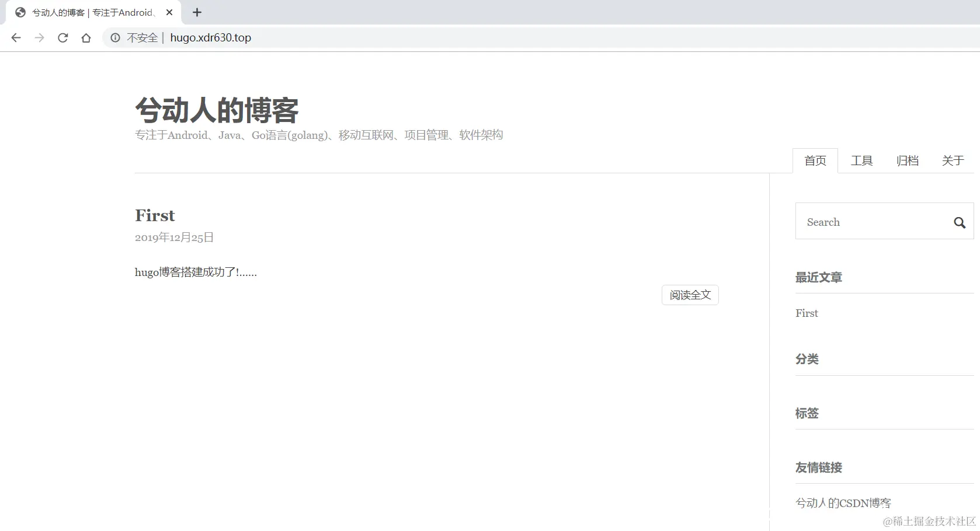
Task: Open the 工具 navigation menu
Action: tap(861, 160)
